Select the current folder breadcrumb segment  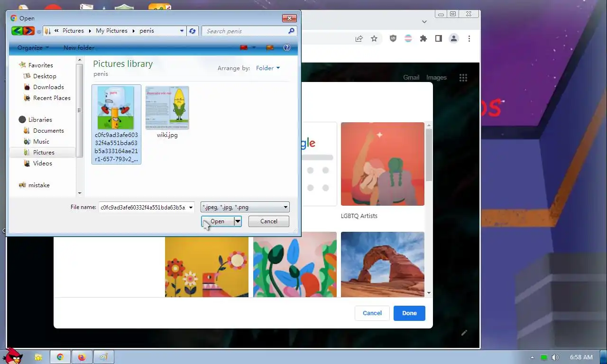click(147, 31)
